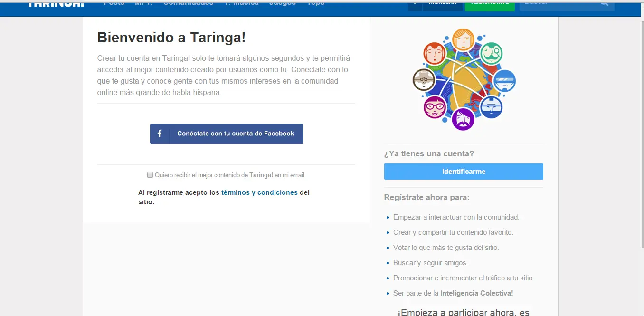Click 'Votar lo que más te gusta del sitio.'
644x316 pixels.
tap(446, 248)
